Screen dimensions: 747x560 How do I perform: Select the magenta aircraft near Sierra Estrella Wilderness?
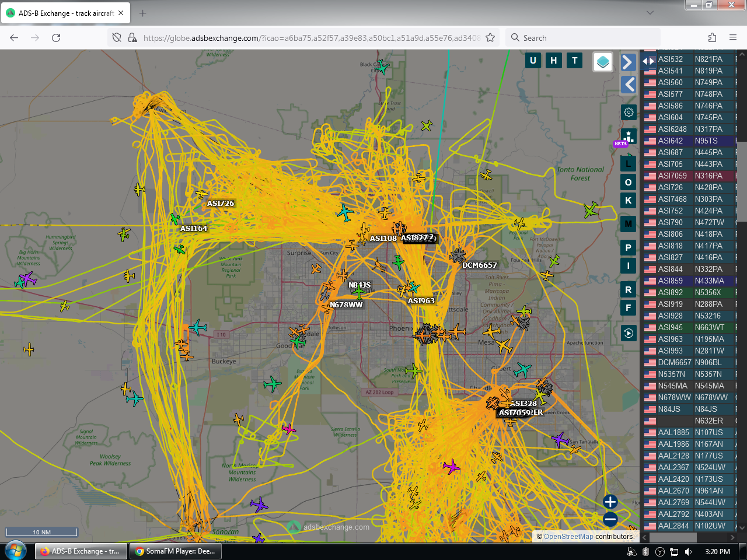(289, 429)
